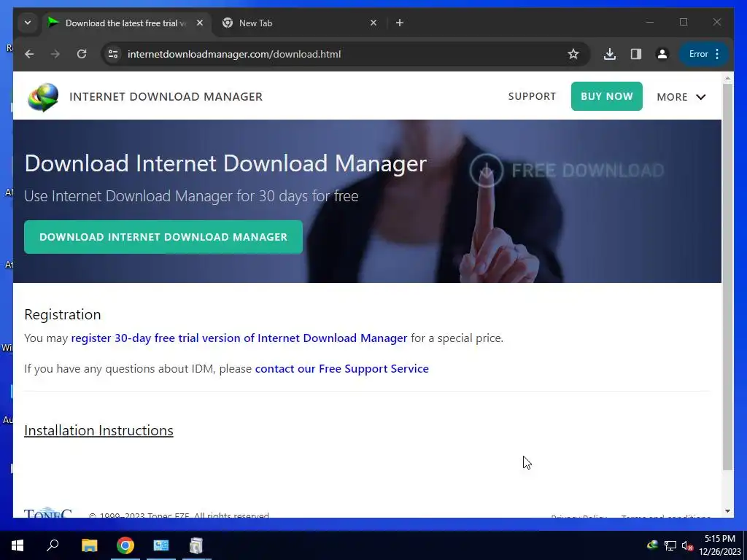Bookmark this page with the star icon
Viewport: 747px width, 560px height.
point(573,54)
